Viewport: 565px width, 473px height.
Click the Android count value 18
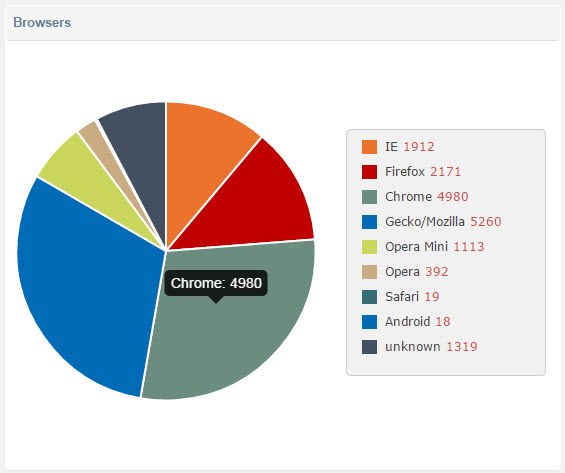(443, 321)
